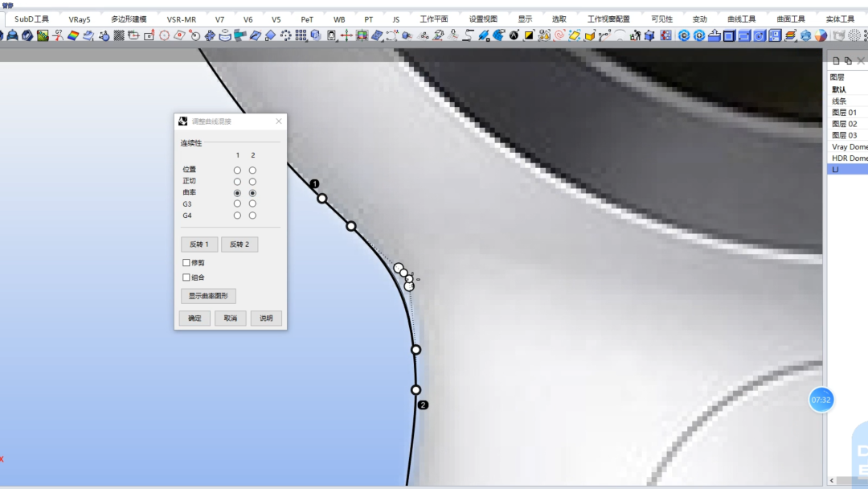The image size is (868, 489).
Task: Click the 反转 2 button
Action: coord(240,244)
